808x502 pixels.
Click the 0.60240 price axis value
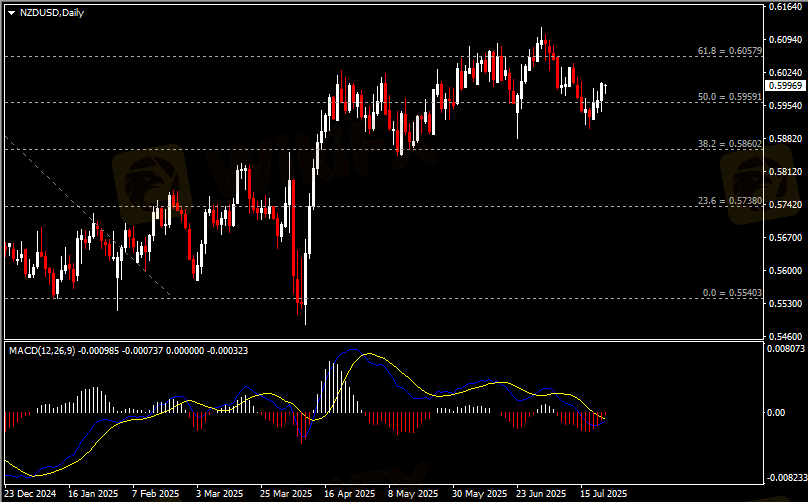(785, 73)
